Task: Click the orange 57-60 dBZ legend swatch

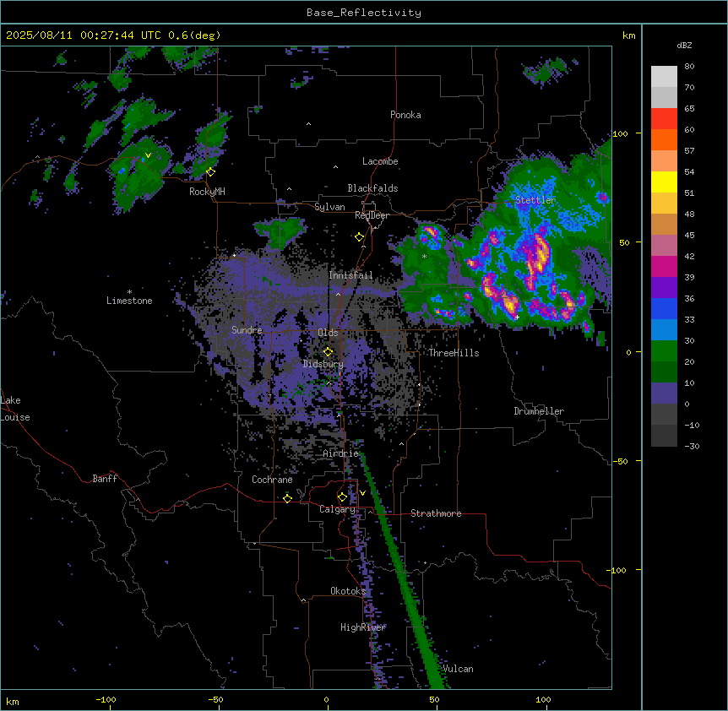Action: tap(664, 140)
